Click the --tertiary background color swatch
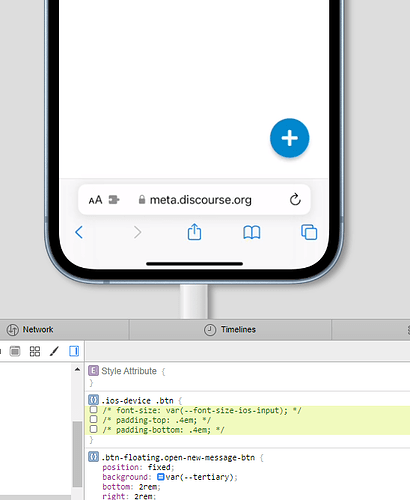Screen dimensions: 410x500 point(161,477)
